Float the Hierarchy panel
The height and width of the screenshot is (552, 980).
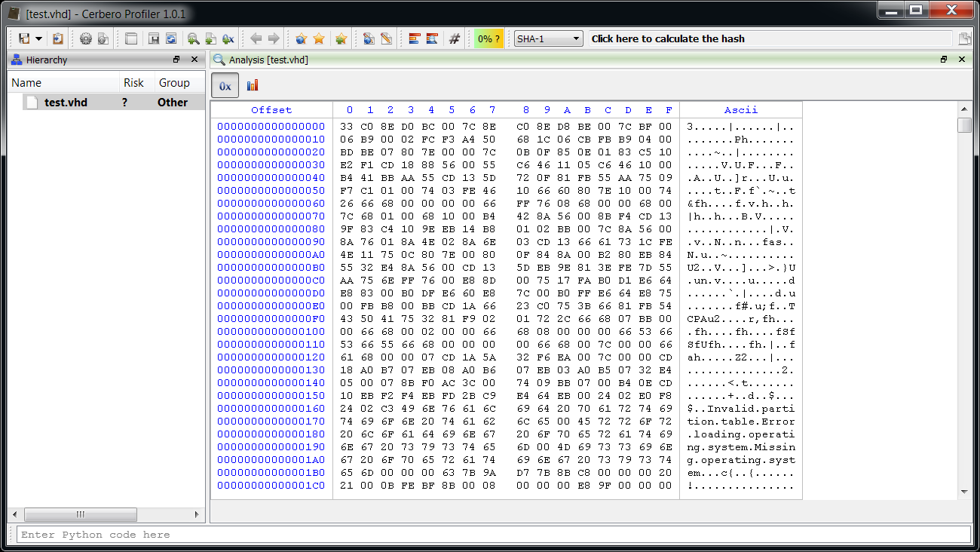click(176, 60)
